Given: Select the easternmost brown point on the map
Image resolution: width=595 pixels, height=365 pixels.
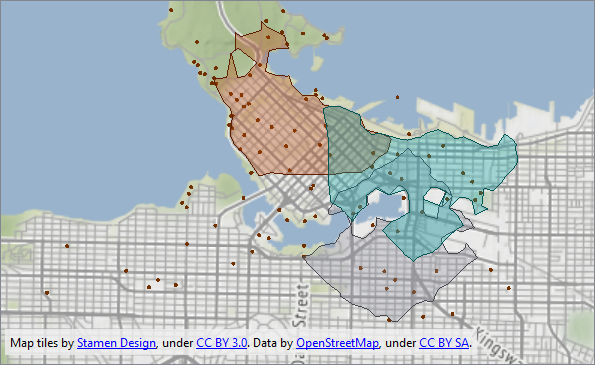Looking at the screenshot, I should click(508, 288).
